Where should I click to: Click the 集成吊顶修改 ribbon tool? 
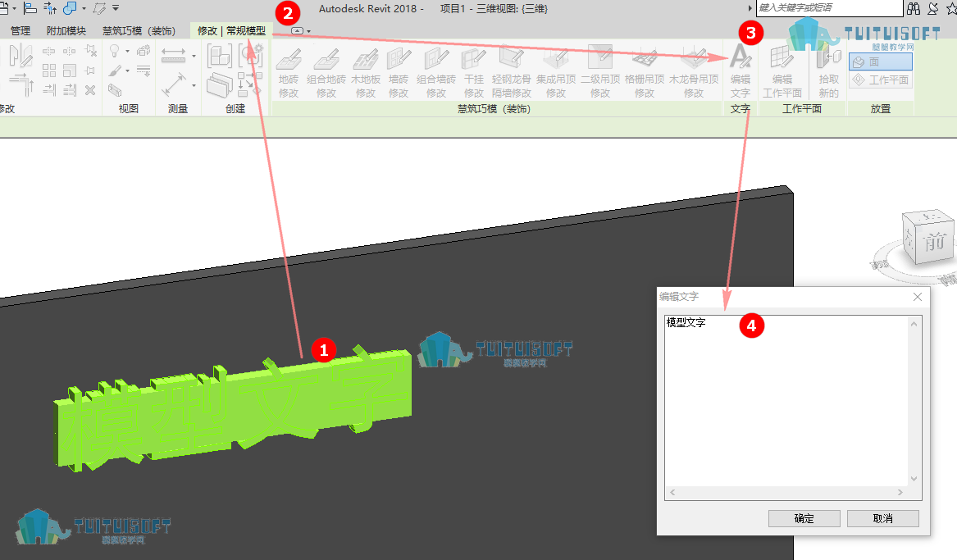(x=556, y=71)
